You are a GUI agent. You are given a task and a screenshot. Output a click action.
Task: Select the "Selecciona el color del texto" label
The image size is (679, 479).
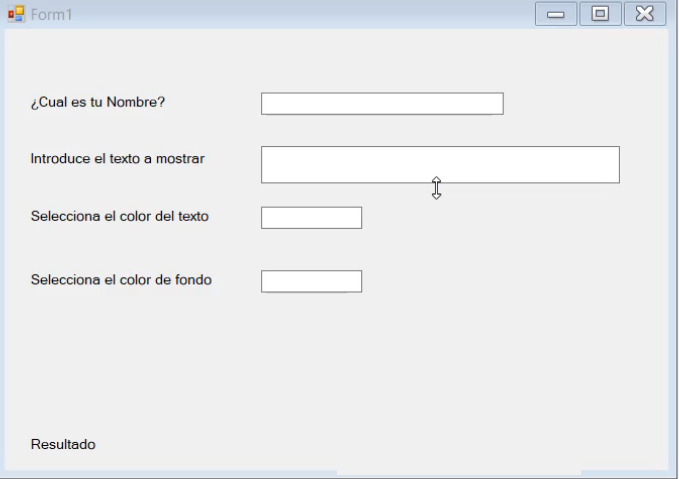point(120,216)
